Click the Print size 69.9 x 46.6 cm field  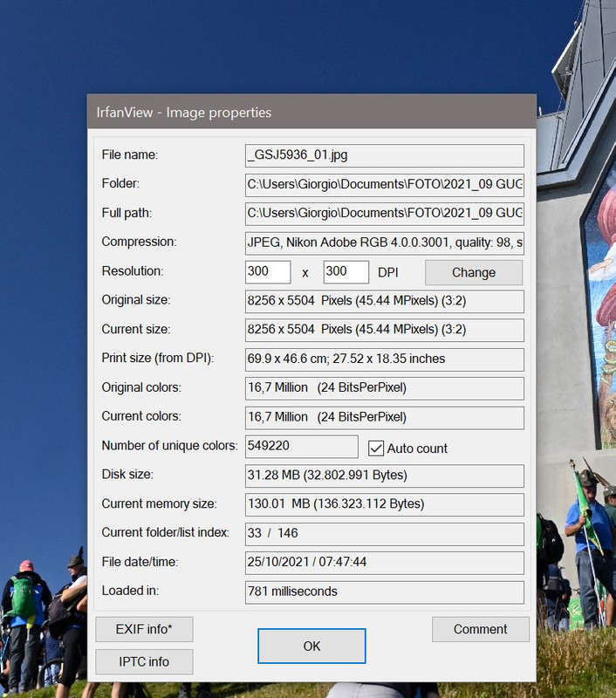pyautogui.click(x=385, y=359)
